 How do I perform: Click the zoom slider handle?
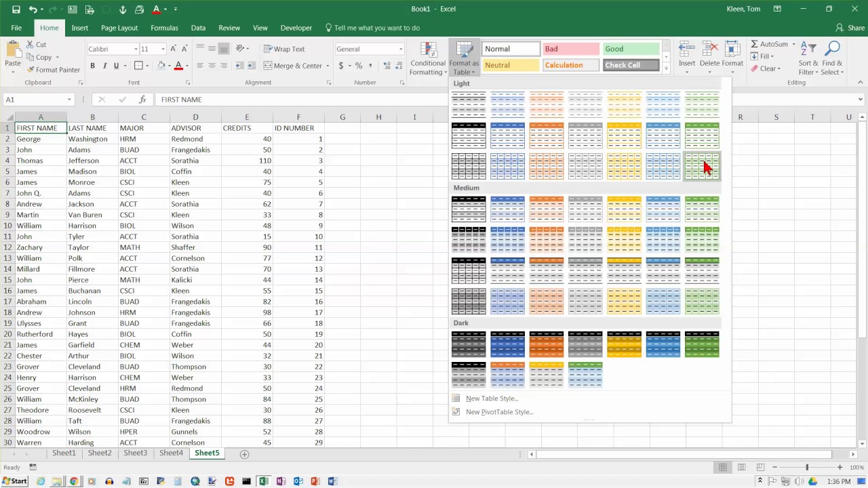807,468
